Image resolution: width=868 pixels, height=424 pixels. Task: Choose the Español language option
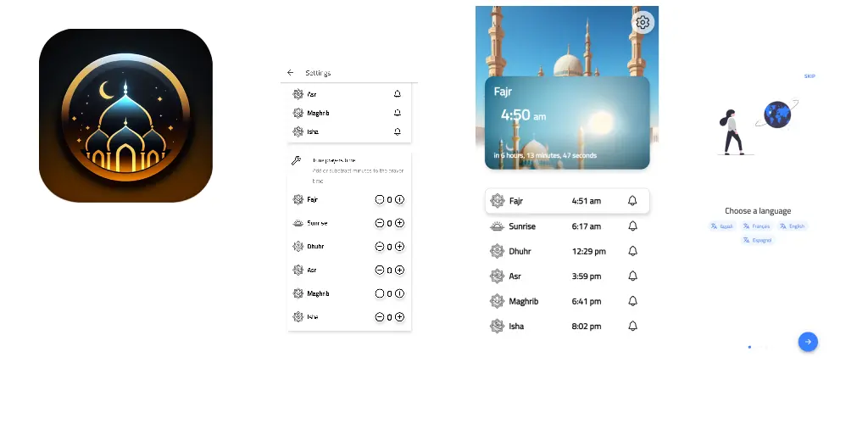click(757, 240)
